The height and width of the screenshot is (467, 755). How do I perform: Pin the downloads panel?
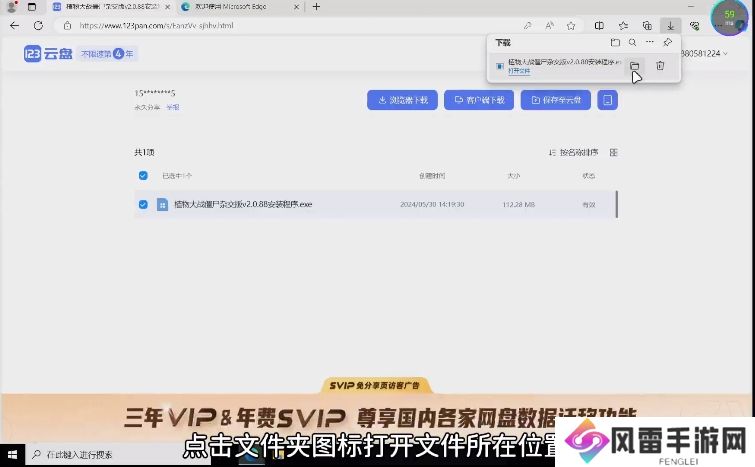(x=668, y=43)
